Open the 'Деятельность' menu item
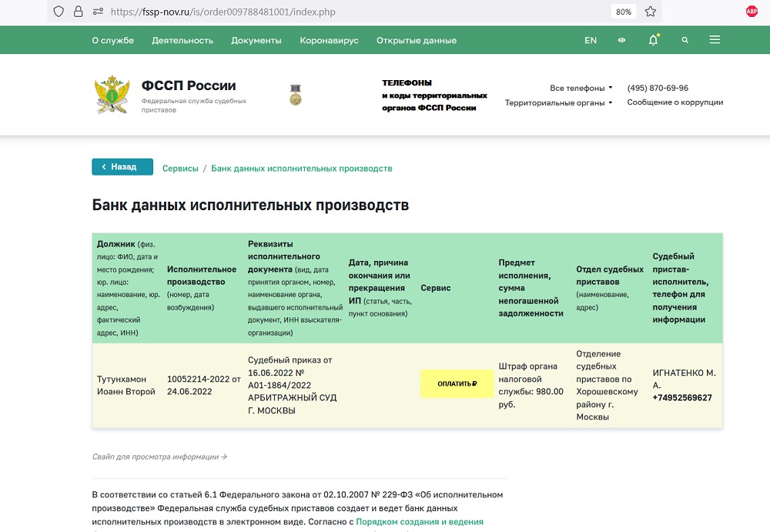This screenshot has width=770, height=532. 182,40
